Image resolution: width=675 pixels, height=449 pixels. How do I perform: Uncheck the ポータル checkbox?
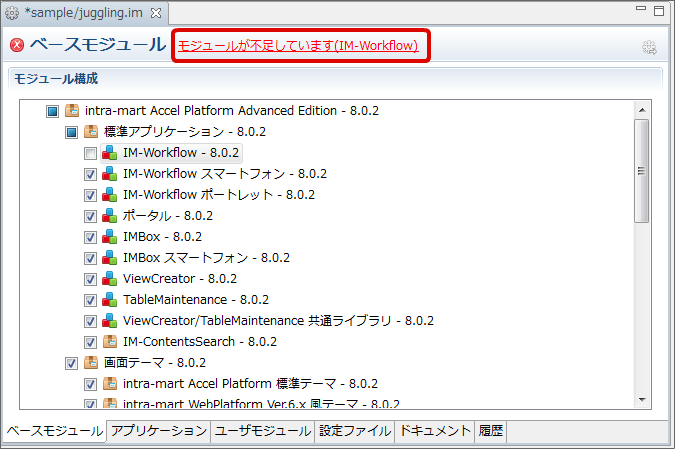[90, 217]
